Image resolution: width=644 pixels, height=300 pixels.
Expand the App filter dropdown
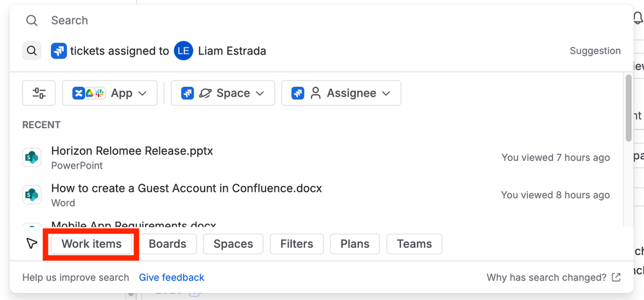tap(110, 93)
